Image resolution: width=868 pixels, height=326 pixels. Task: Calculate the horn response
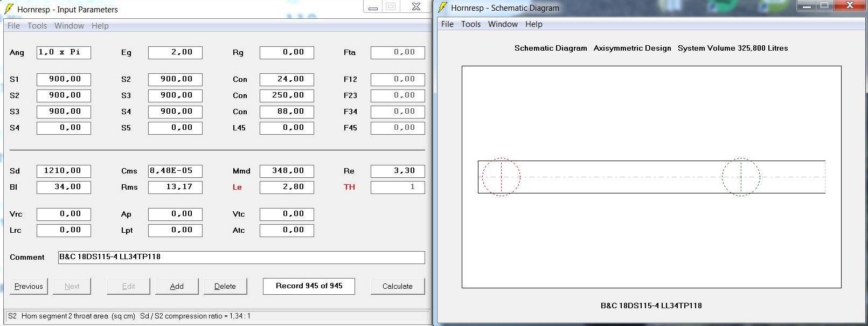pyautogui.click(x=398, y=286)
